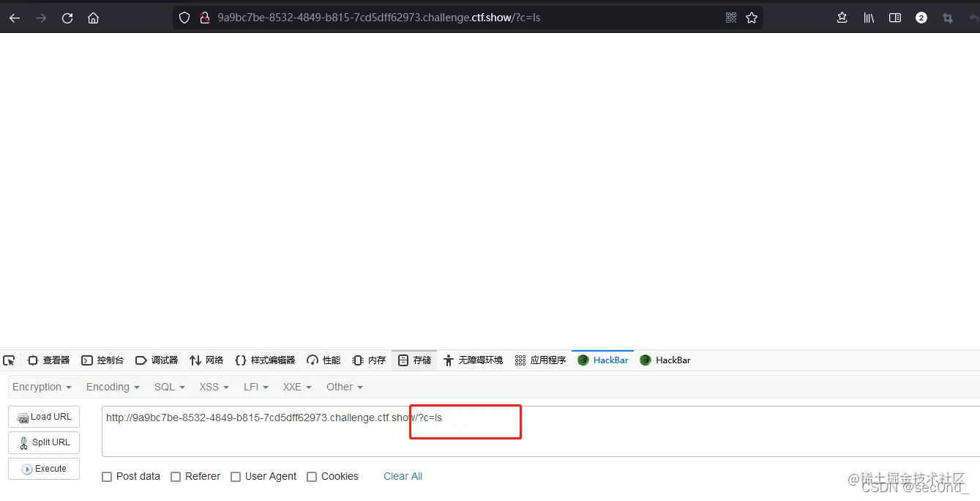Image resolution: width=980 pixels, height=501 pixels.
Task: Click the QR code icon in address bar
Action: [x=730, y=18]
